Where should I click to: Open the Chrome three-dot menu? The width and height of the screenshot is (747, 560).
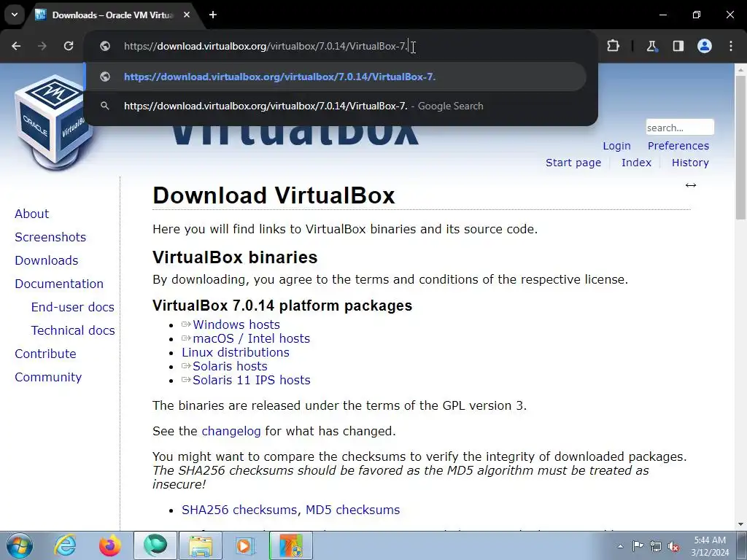click(x=731, y=46)
